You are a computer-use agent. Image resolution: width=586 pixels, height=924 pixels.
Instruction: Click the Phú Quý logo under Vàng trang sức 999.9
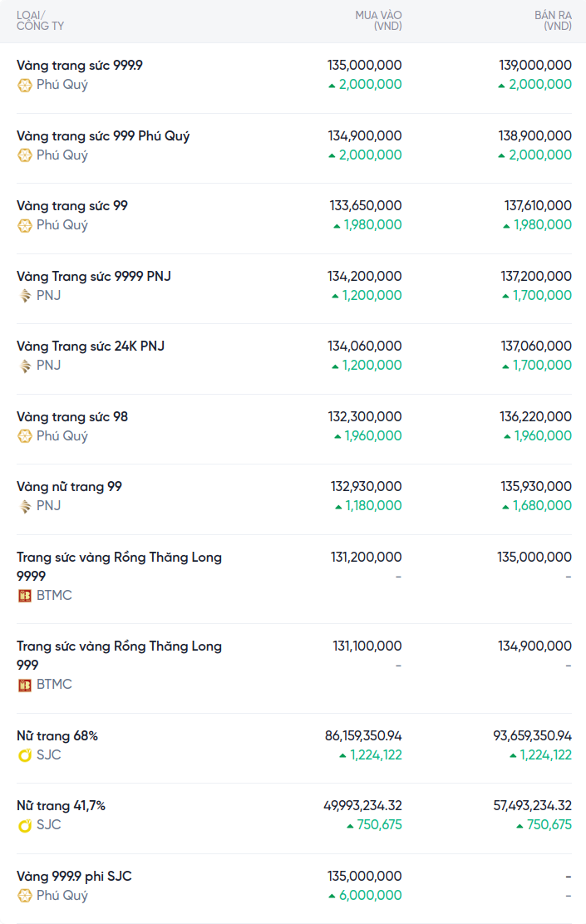click(25, 85)
